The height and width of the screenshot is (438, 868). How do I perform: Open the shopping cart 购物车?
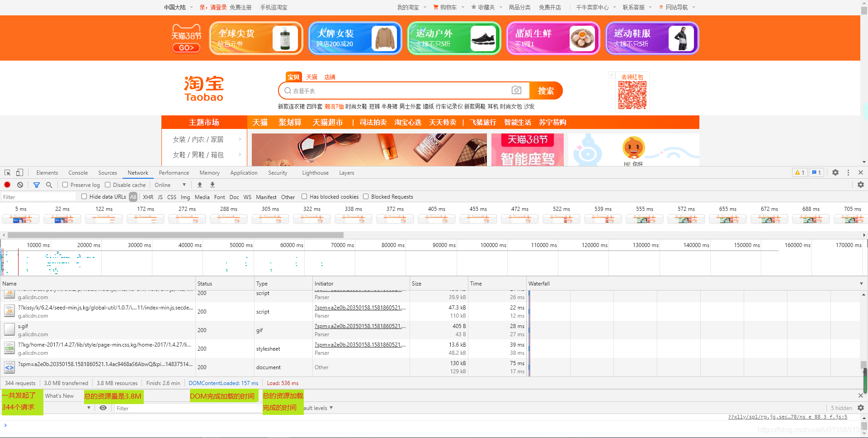click(448, 7)
